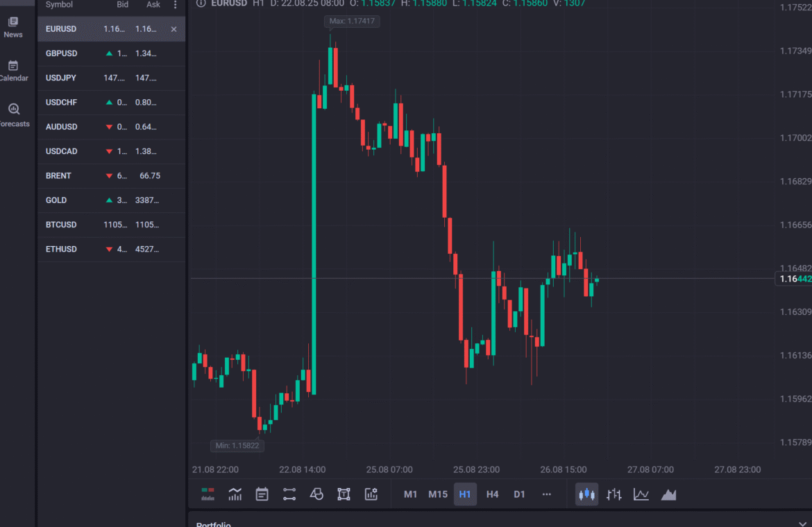Select the text annotation tool
This screenshot has height=527, width=812.
click(x=344, y=494)
